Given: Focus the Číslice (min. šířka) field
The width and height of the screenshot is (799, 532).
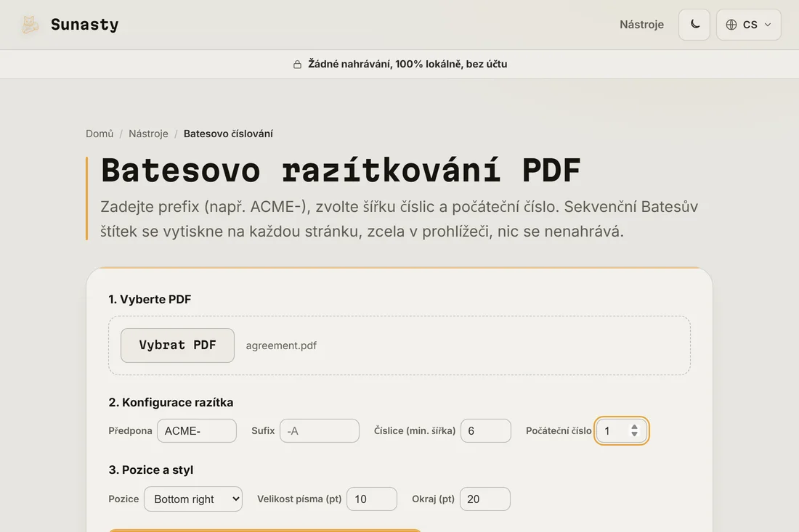Looking at the screenshot, I should click(486, 430).
